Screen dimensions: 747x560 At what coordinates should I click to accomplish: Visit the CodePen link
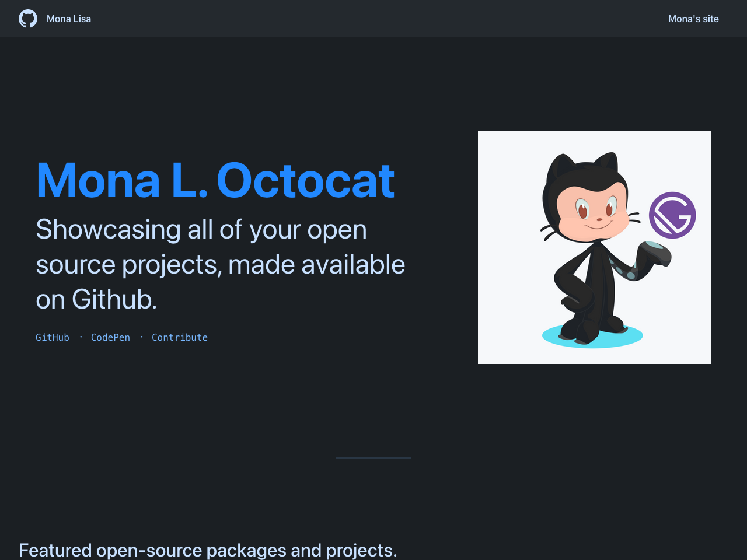110,337
